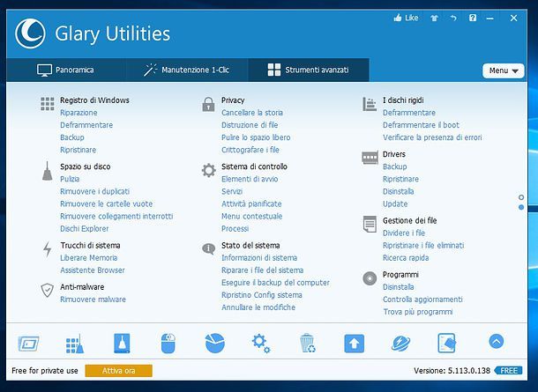Image resolution: width=538 pixels, height=392 pixels.
Task: Switch to the Manutenzione 1-Clic tab
Action: (x=187, y=70)
